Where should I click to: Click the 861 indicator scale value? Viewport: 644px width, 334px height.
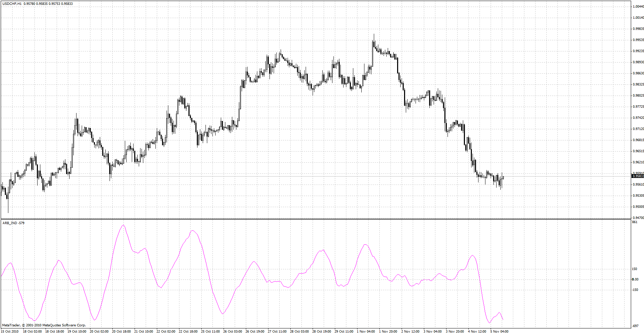pyautogui.click(x=635, y=222)
